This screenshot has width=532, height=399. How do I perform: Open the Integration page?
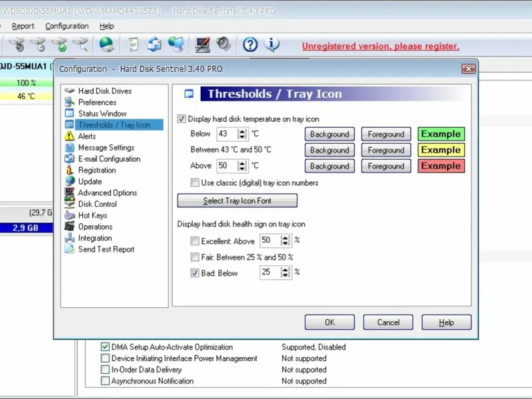pos(95,238)
